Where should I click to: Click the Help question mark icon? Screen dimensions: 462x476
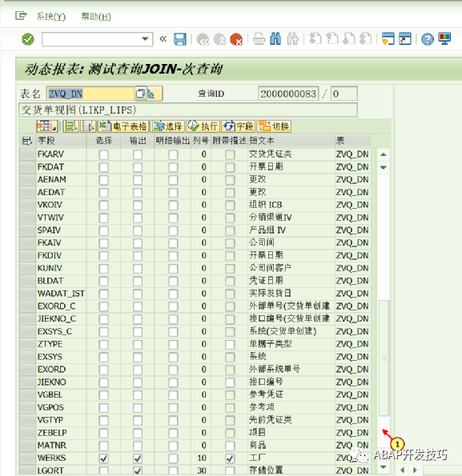click(x=428, y=39)
